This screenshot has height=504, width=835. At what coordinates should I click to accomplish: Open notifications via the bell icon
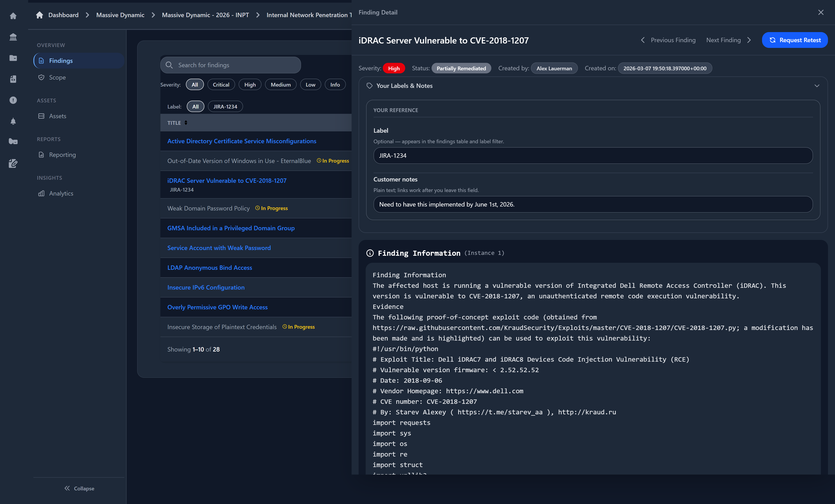click(13, 121)
